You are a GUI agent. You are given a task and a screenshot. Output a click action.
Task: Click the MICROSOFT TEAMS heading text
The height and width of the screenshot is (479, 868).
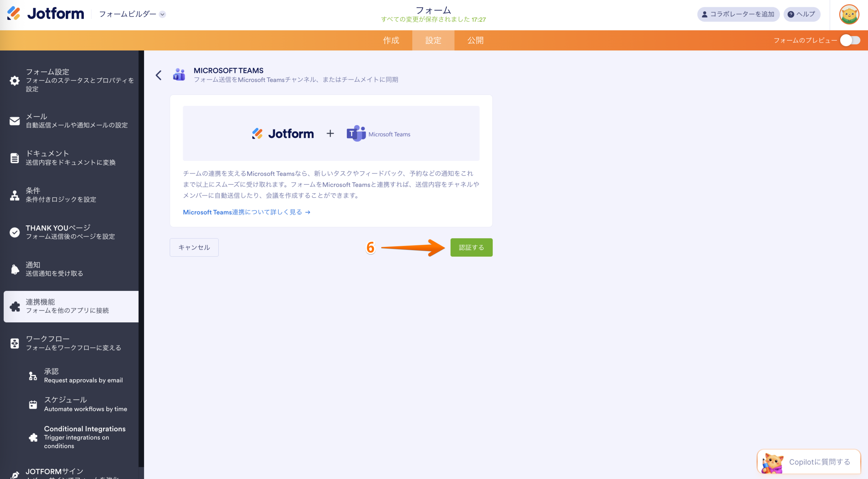tap(229, 71)
